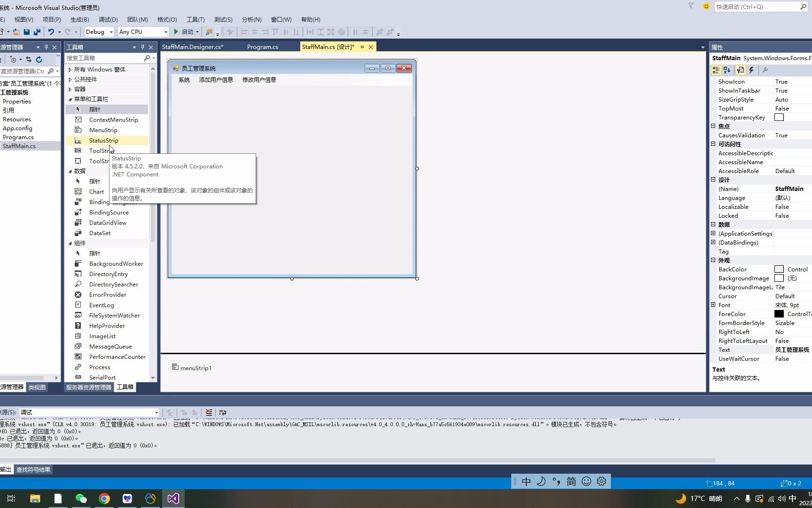Click the Clear All icon in the Output toolbar

click(x=209, y=413)
